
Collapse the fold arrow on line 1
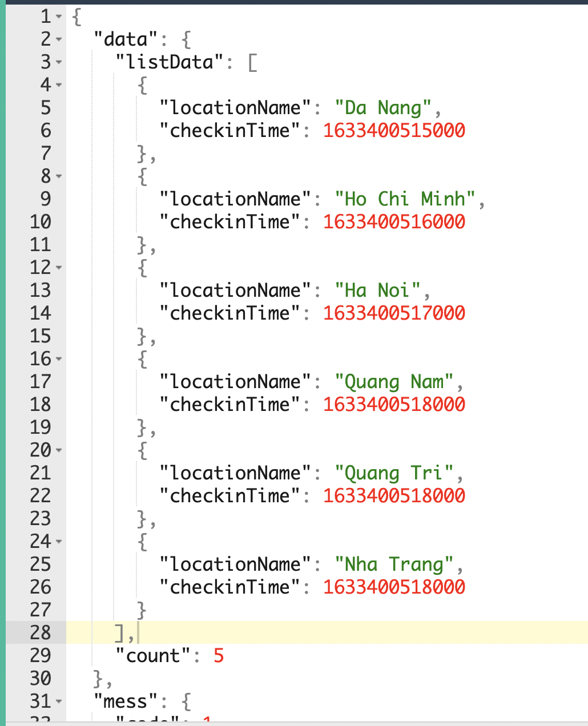pos(59,17)
